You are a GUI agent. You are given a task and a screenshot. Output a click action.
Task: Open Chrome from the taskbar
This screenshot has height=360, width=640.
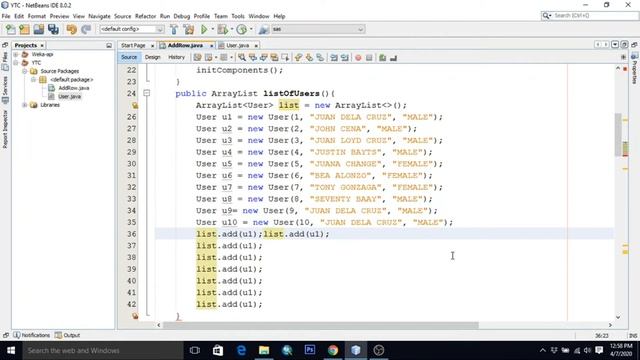[333, 350]
